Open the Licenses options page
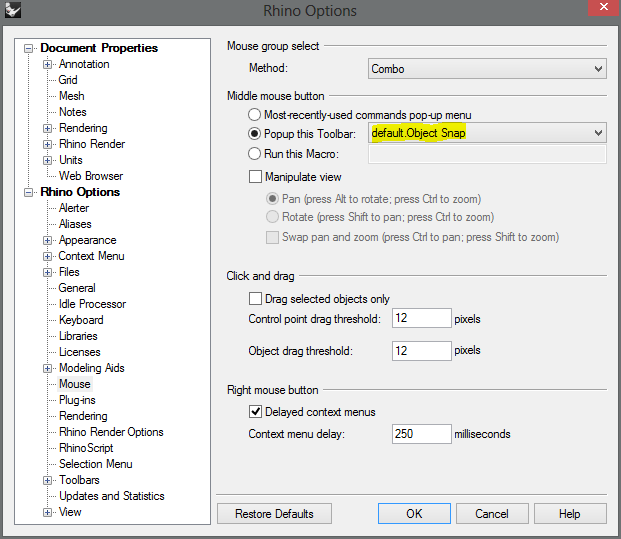 [x=80, y=352]
